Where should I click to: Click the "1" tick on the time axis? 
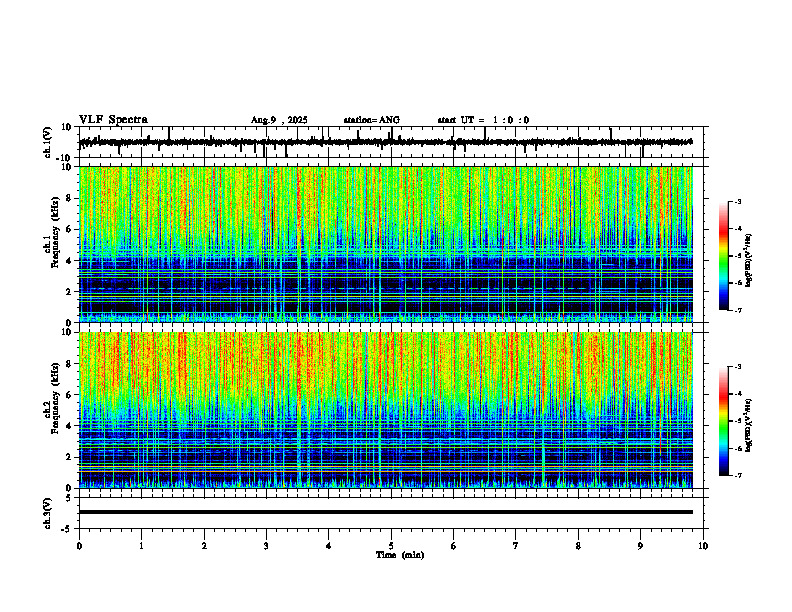click(x=141, y=546)
